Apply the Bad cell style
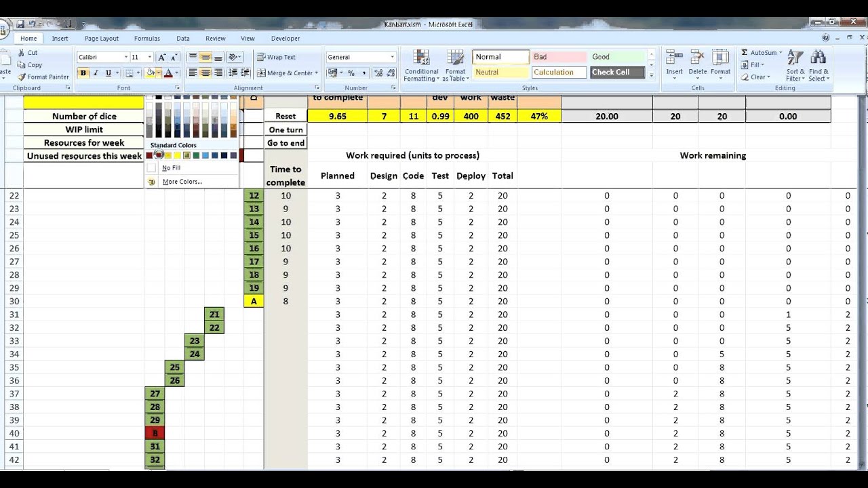This screenshot has height=488, width=868. coord(559,57)
